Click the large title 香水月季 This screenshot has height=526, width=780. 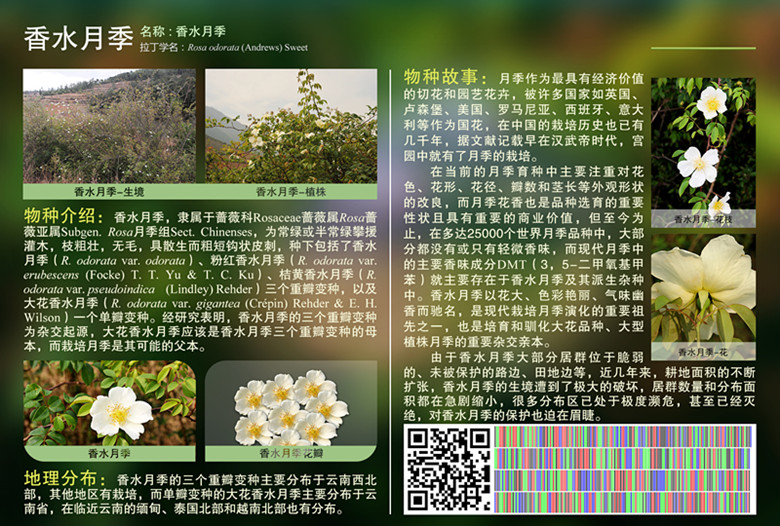(x=78, y=39)
